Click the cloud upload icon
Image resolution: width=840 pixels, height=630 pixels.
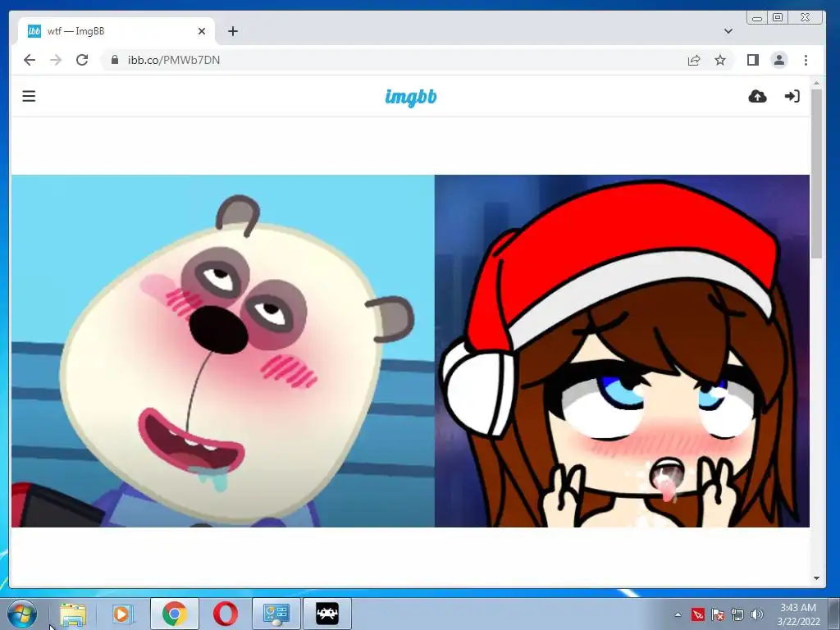(757, 97)
